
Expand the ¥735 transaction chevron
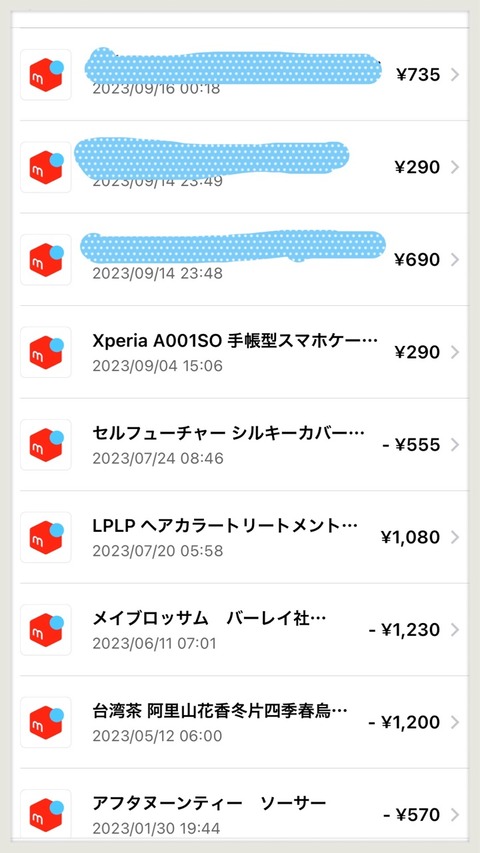455,75
